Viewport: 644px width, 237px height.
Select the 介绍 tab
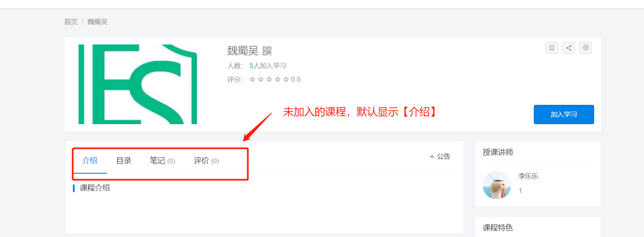90,161
